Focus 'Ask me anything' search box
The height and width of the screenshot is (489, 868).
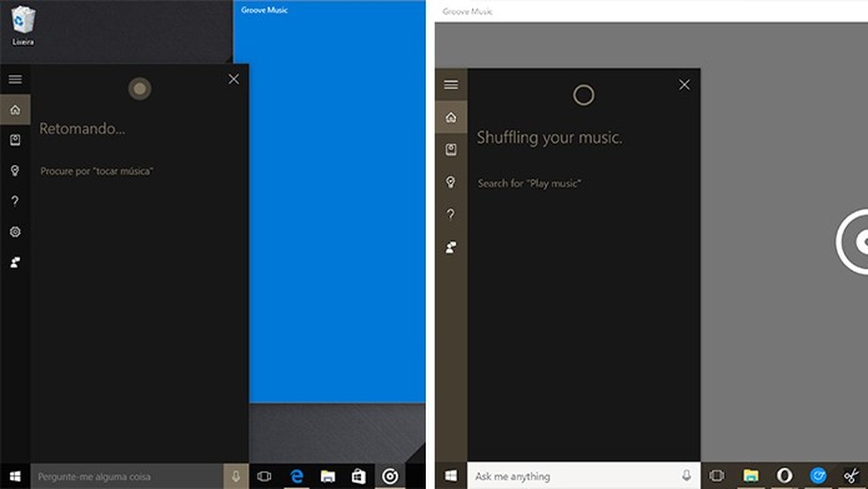pyautogui.click(x=584, y=476)
